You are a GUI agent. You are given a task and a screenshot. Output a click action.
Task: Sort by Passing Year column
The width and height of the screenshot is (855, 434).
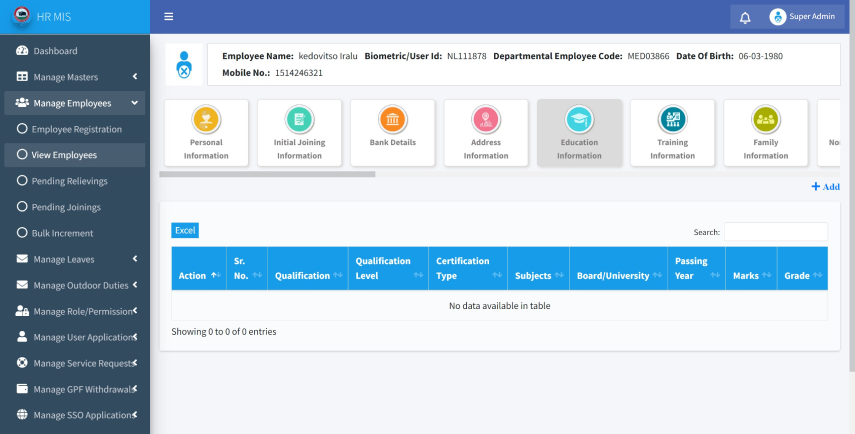(x=696, y=268)
